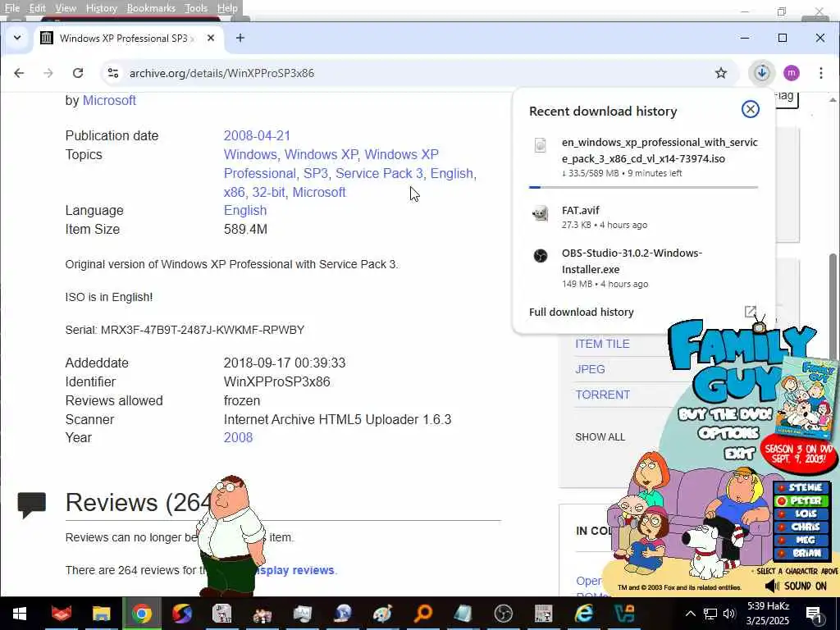Click the Chrome taskbar icon
The height and width of the screenshot is (630, 840).
[x=141, y=614]
